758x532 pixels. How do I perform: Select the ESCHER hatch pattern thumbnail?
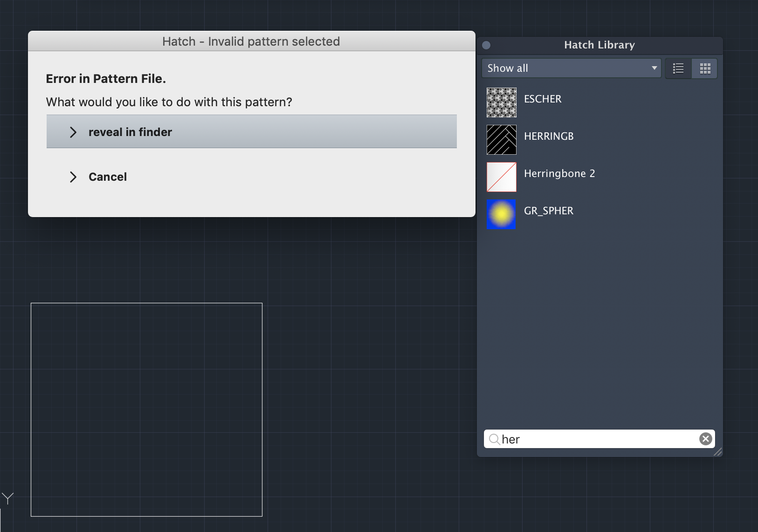(x=501, y=102)
